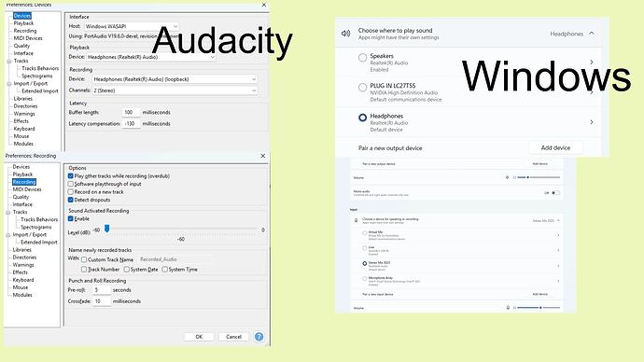Collapse the input device list chevron

pos(558,220)
